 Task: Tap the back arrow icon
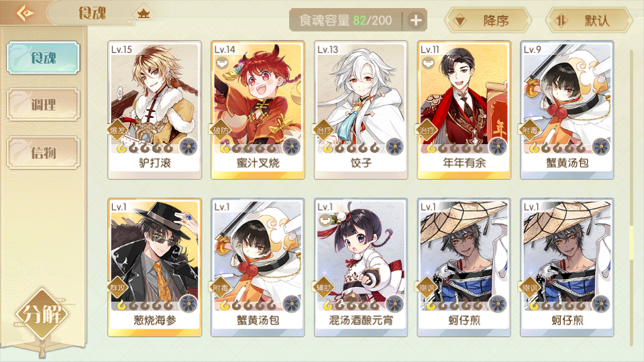pyautogui.click(x=25, y=13)
